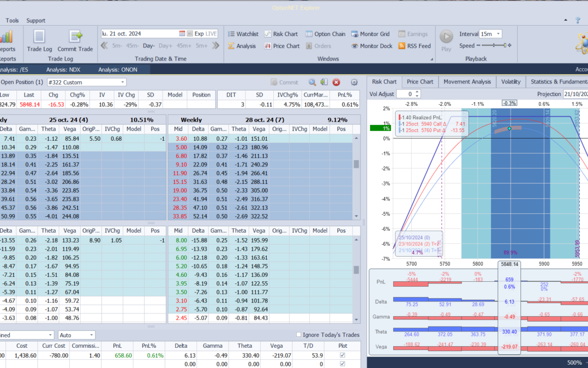The image size is (588, 368).
Task: Open the Windows group dialog launcher
Action: click(x=432, y=59)
